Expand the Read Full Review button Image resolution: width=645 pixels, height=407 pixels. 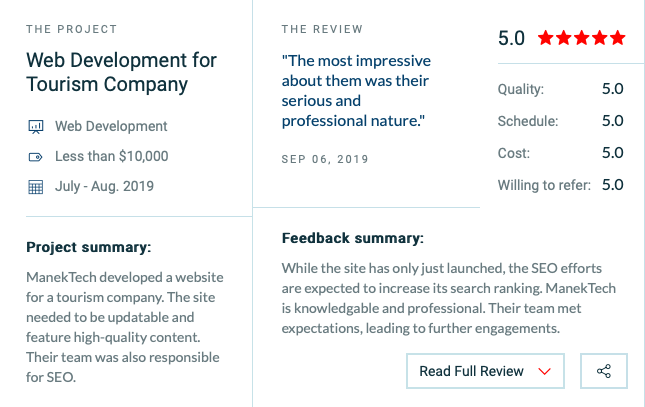tap(485, 371)
